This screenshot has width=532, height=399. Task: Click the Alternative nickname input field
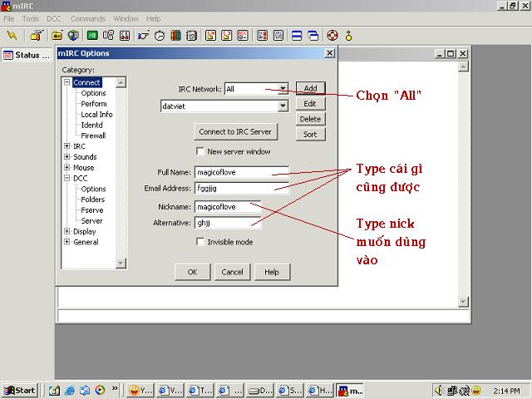click(228, 223)
